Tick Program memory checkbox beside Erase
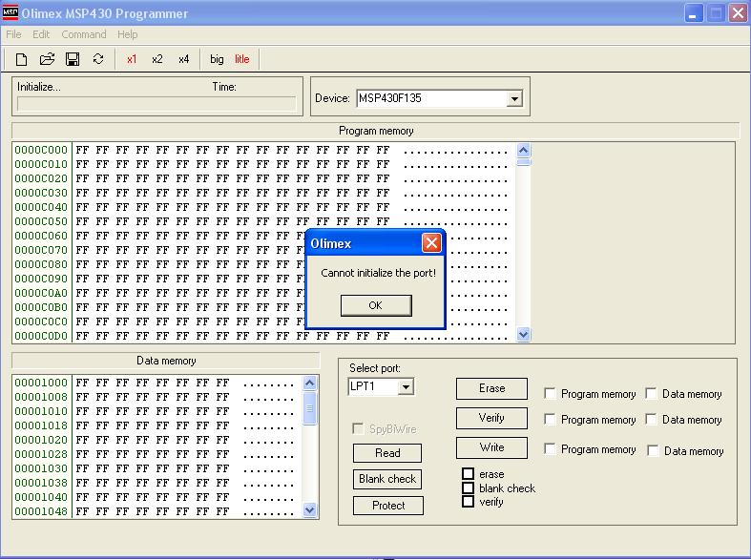 pyautogui.click(x=551, y=393)
